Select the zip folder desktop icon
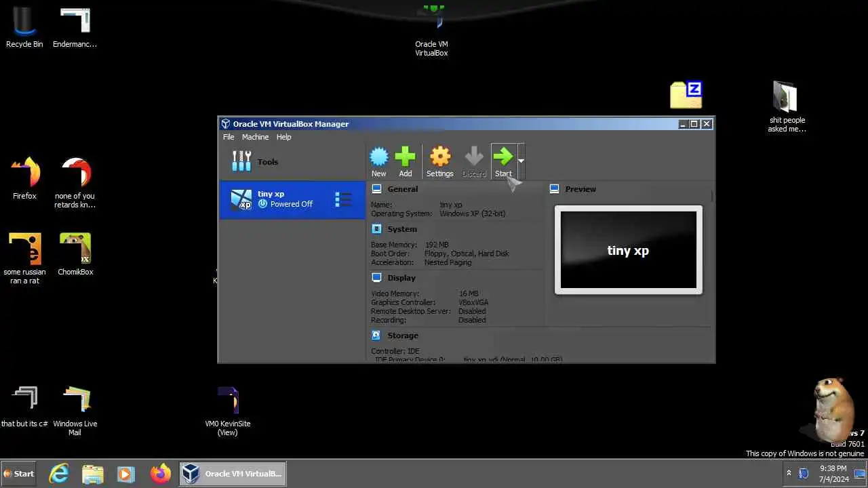The image size is (868, 488). [x=686, y=95]
